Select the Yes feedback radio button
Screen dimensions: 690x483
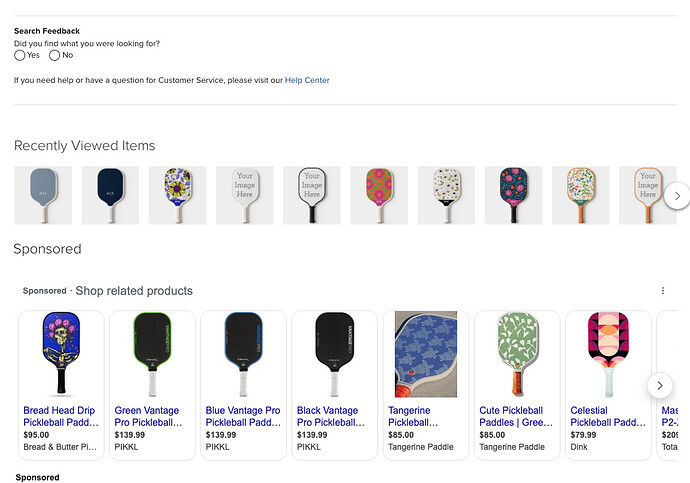19,55
